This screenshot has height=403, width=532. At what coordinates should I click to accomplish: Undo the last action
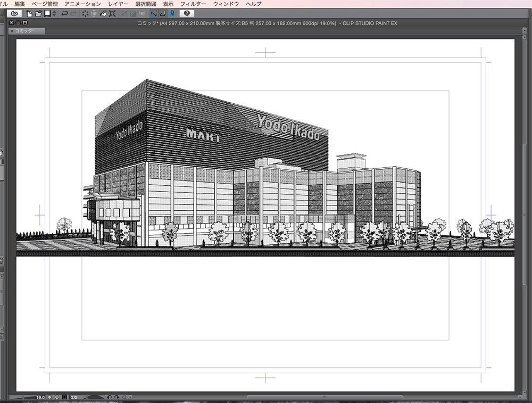[x=64, y=14]
